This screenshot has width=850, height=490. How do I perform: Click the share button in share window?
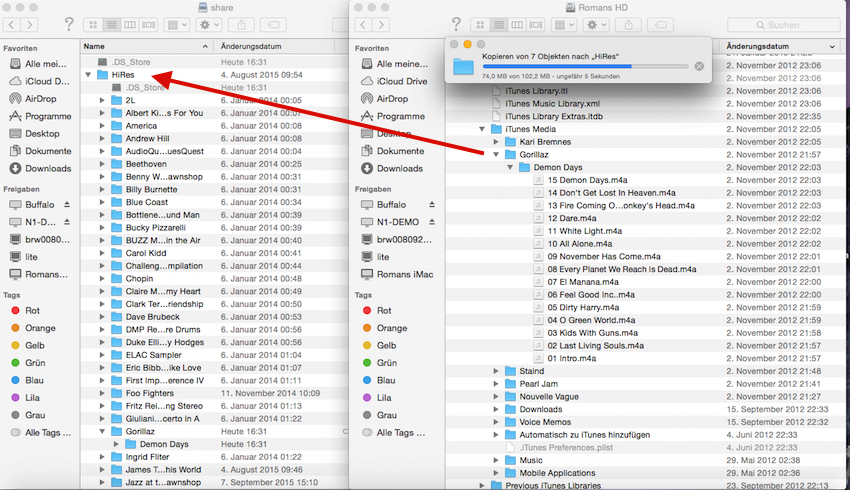click(x=241, y=24)
